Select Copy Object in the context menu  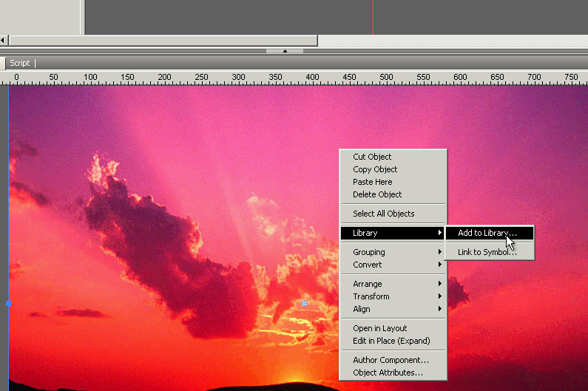(x=375, y=169)
